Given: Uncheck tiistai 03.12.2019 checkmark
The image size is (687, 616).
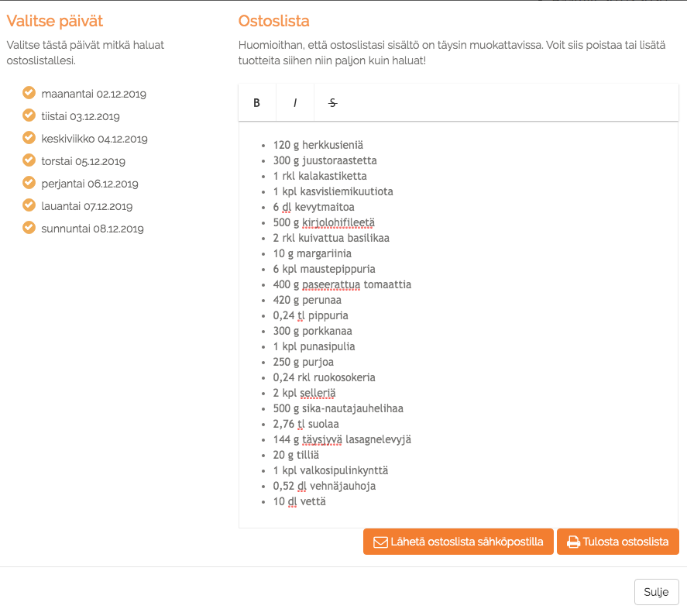Looking at the screenshot, I should pos(29,115).
